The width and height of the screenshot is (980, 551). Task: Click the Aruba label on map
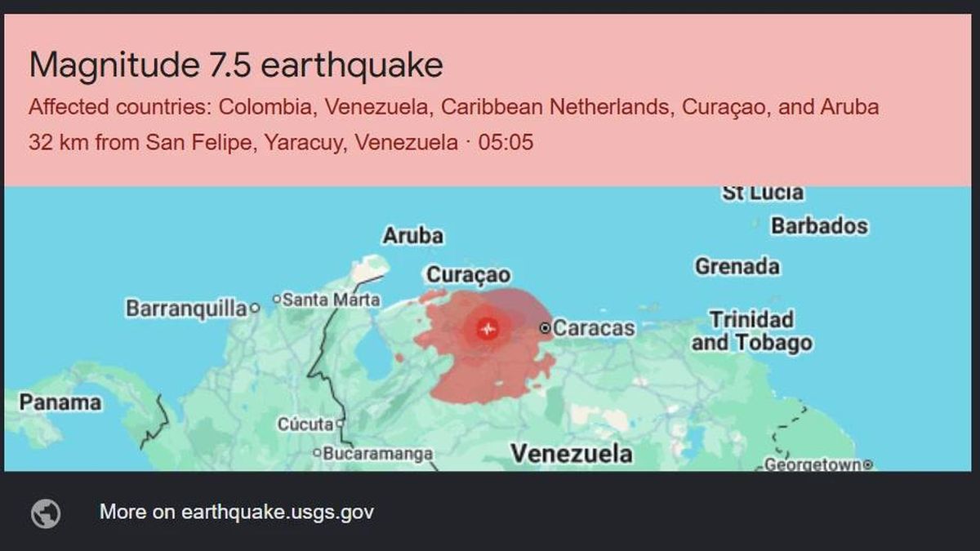point(413,236)
